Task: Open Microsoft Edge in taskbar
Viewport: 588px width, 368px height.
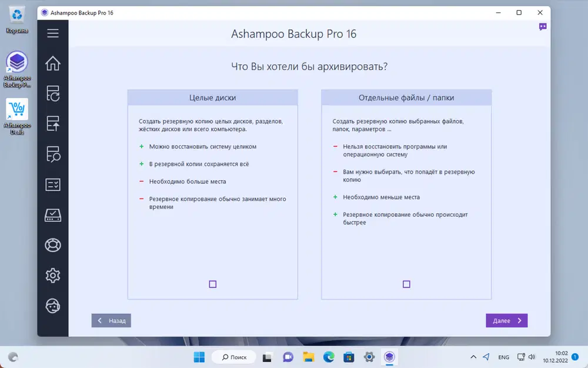Action: coord(329,357)
